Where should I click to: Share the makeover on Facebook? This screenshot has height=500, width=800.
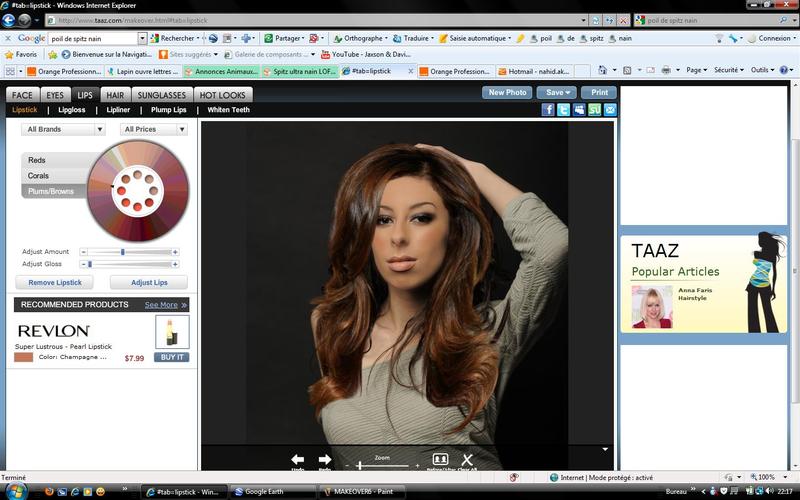tap(548, 110)
